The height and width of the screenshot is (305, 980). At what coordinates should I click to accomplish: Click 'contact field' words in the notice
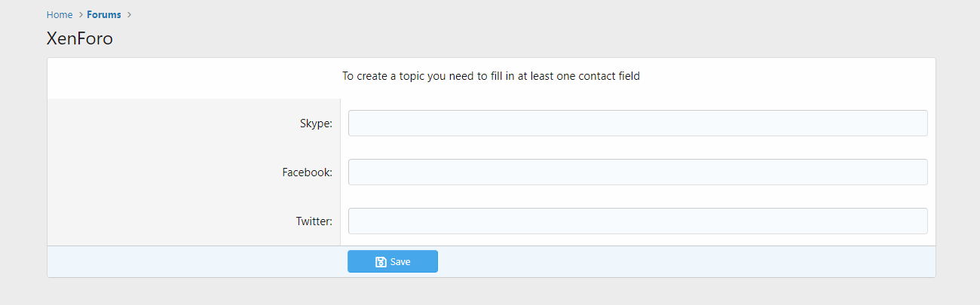click(x=609, y=76)
